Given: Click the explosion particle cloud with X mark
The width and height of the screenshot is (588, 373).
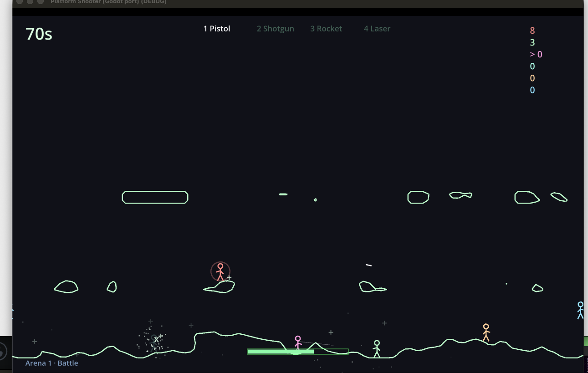Looking at the screenshot, I should 154,339.
